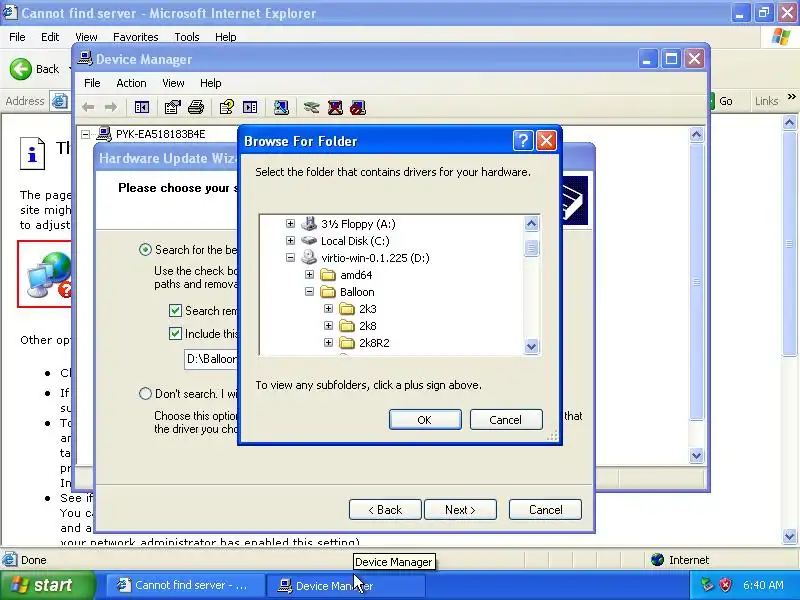The image size is (800, 600).
Task: Click the 2k8R2 folder icon
Action: pyautogui.click(x=347, y=342)
